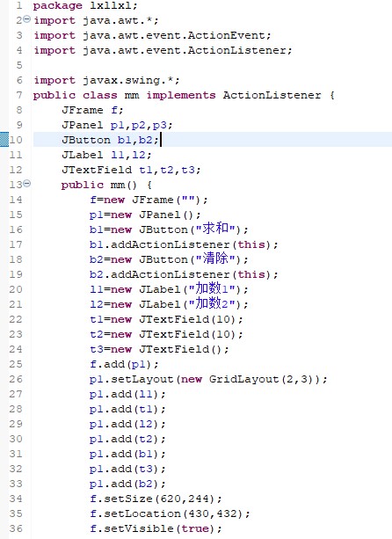Click 'JLabel l1,l2;' declaration
Image resolution: width=392 pixels, height=539 pixels.
point(106,155)
